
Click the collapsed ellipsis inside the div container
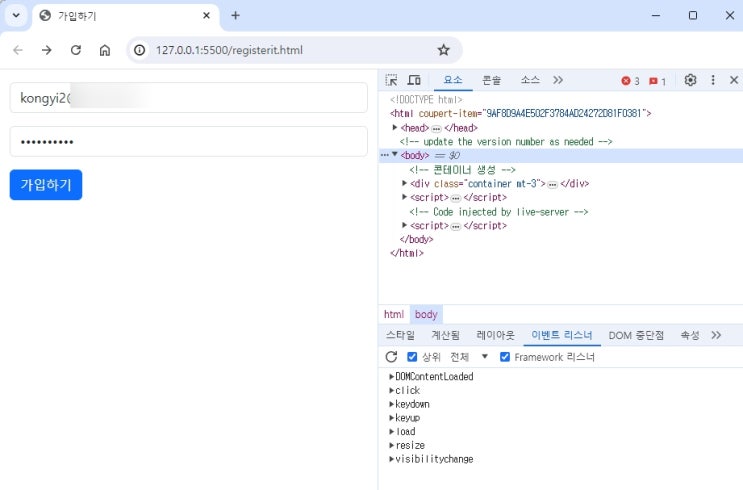[x=552, y=184]
